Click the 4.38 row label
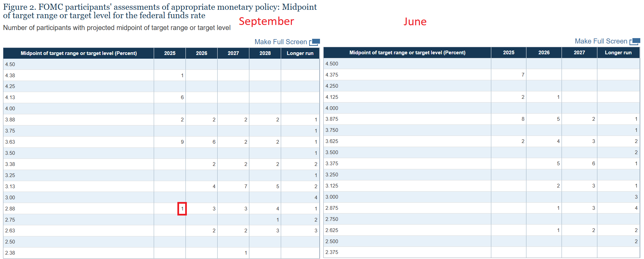The image size is (644, 259). coord(10,76)
